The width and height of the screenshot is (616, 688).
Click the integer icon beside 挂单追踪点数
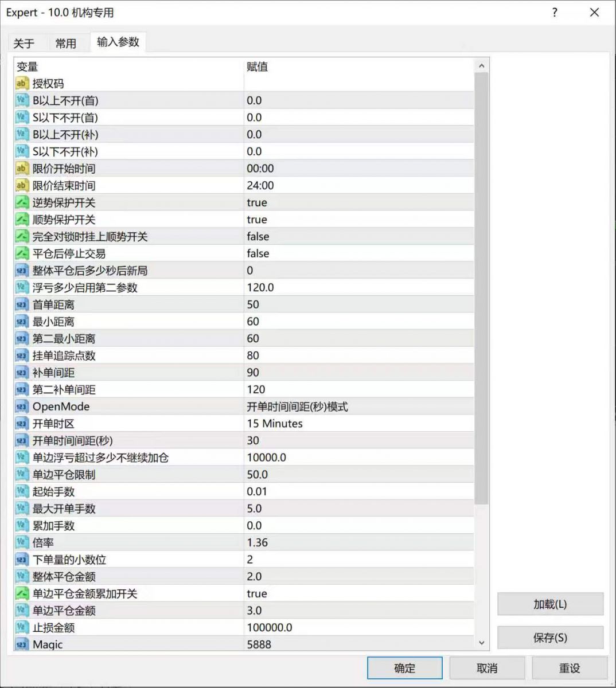tap(21, 355)
